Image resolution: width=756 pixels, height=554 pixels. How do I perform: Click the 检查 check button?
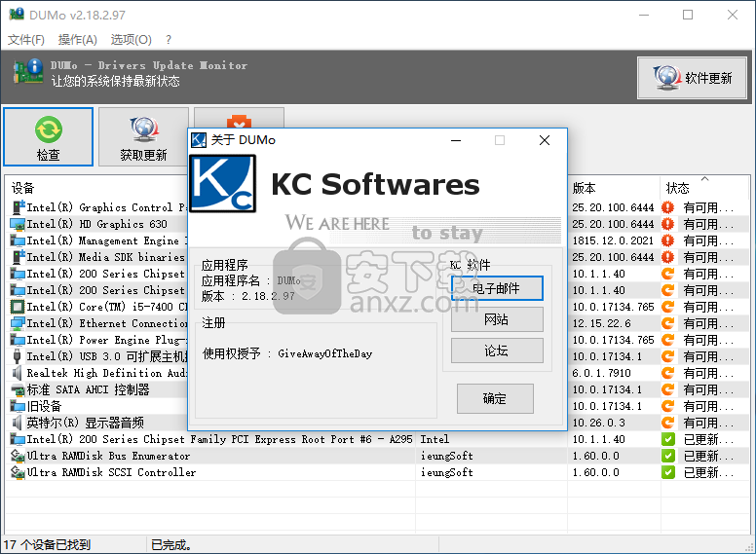tap(48, 137)
